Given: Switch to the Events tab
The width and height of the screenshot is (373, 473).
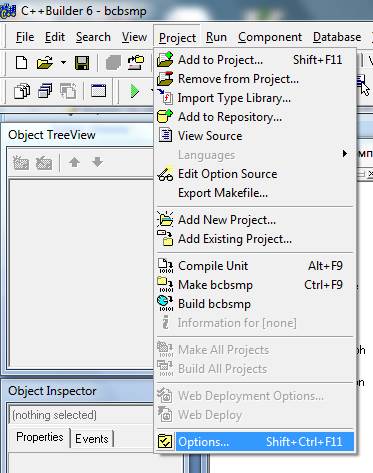Looking at the screenshot, I should 92,439.
